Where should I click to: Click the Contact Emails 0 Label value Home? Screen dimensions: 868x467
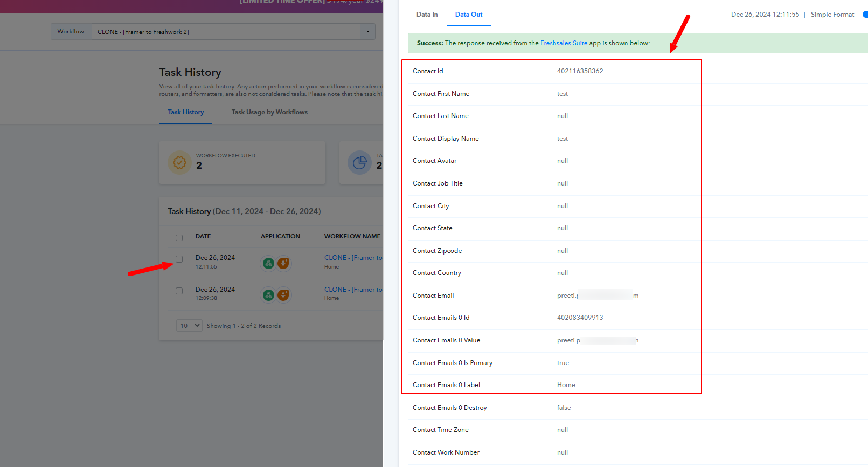coord(566,385)
